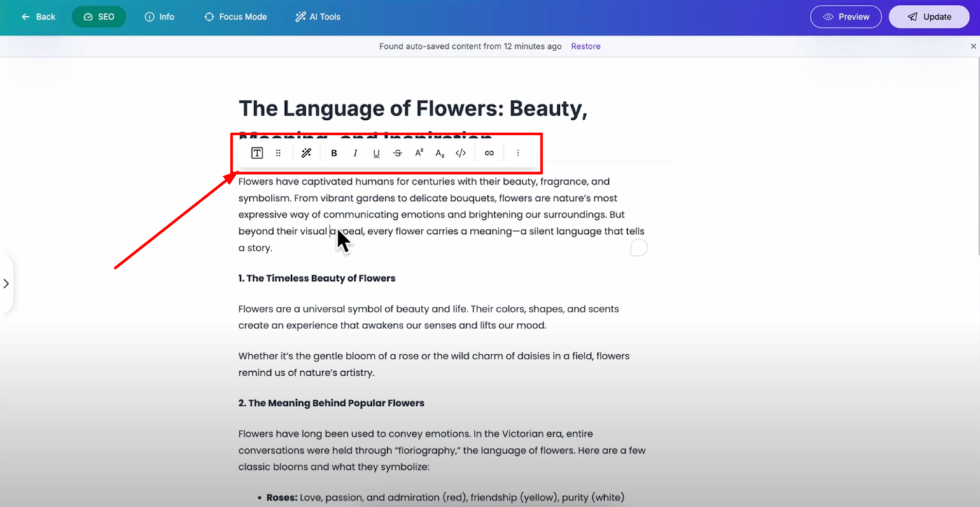The width and height of the screenshot is (980, 507).
Task: Open the AI Tools menu
Action: click(318, 17)
